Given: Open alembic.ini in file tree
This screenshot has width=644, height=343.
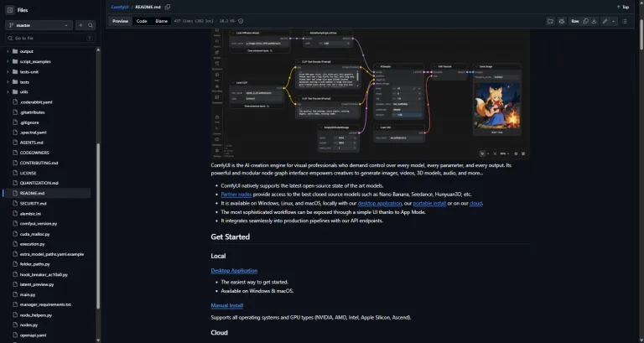Looking at the screenshot, I should [30, 214].
